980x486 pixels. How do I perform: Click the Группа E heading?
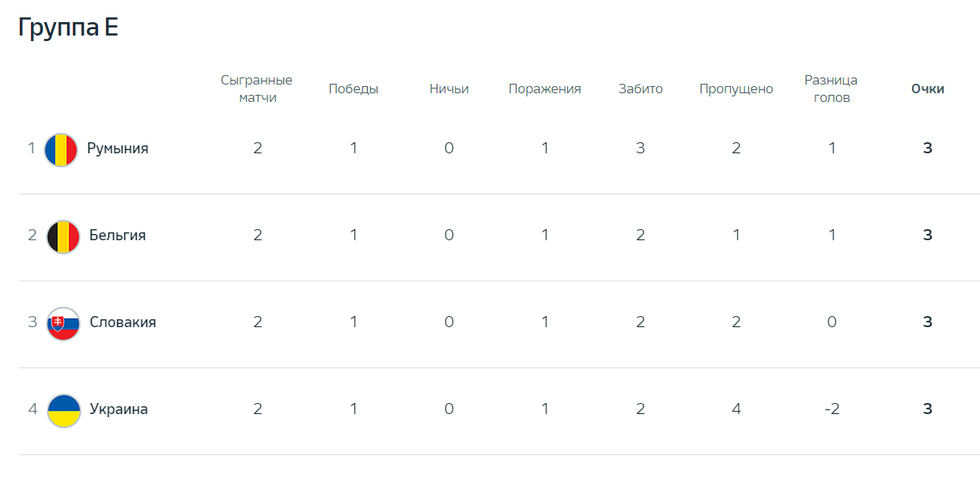pos(68,28)
